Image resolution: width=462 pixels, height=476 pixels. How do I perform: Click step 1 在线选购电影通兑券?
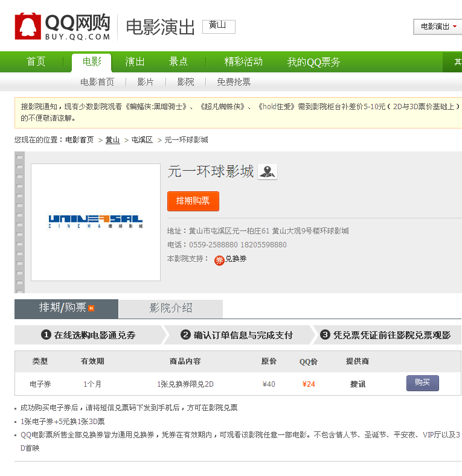click(x=88, y=335)
